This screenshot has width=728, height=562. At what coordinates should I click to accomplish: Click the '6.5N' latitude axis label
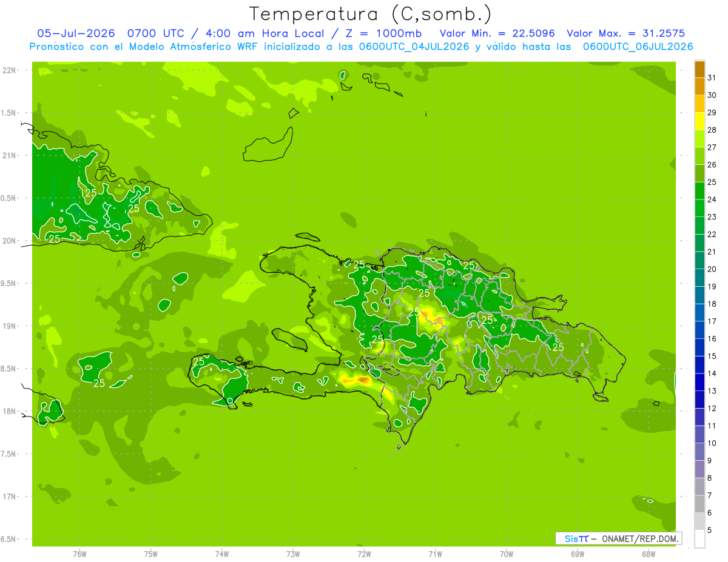(8, 539)
